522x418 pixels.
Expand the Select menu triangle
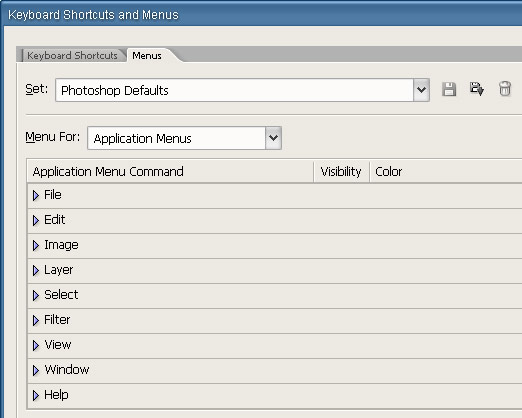(x=36, y=295)
